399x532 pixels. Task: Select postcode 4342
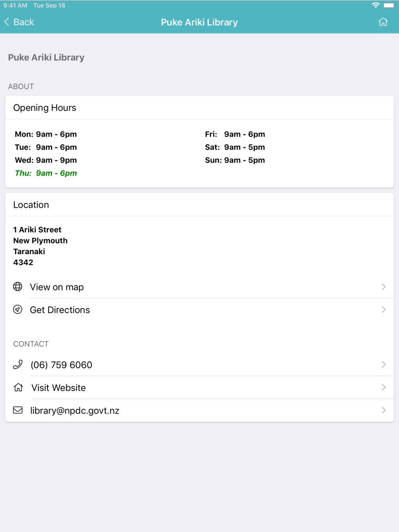23,262
